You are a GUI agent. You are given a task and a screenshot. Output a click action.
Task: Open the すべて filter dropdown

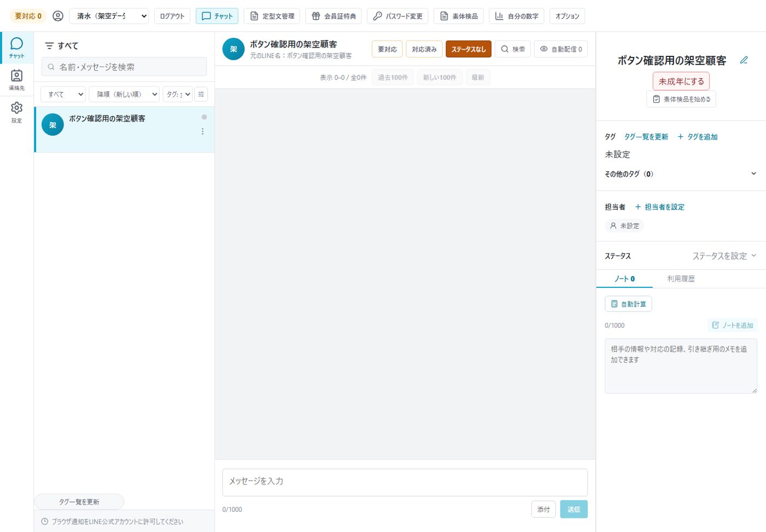(63, 94)
